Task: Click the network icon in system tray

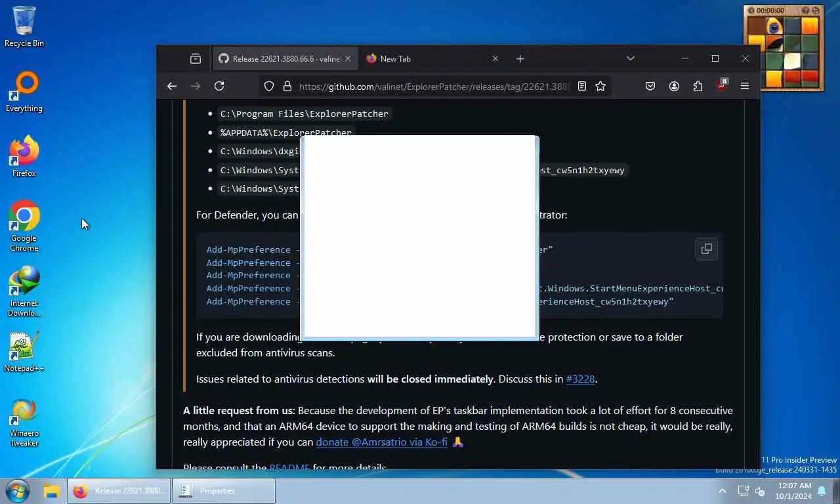Action: tap(743, 491)
